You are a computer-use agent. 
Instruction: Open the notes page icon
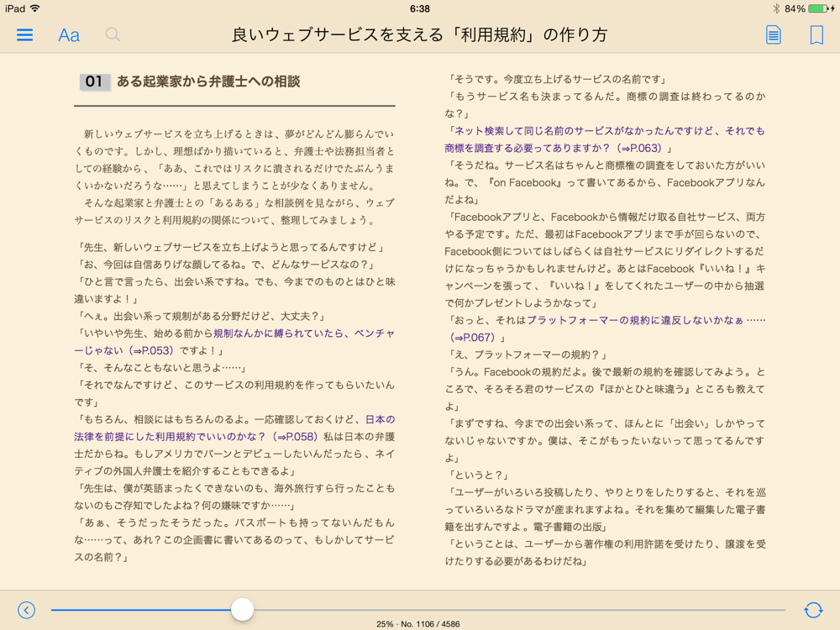click(x=773, y=35)
